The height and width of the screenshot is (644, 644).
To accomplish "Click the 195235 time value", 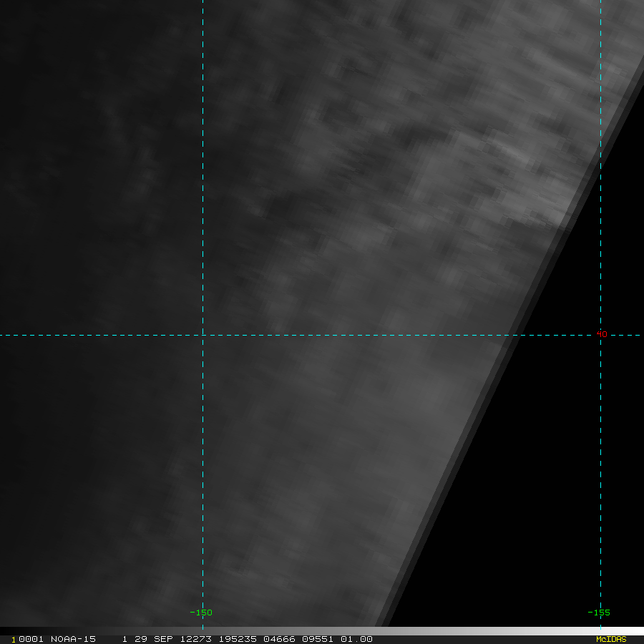I will (238, 639).
